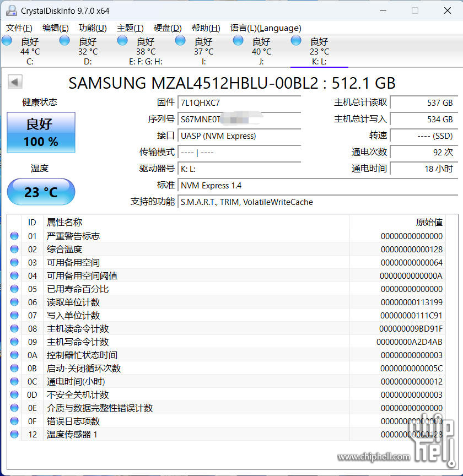This screenshot has width=463, height=476.
Task: Open the 语言(L)(Language) menu
Action: tap(266, 28)
